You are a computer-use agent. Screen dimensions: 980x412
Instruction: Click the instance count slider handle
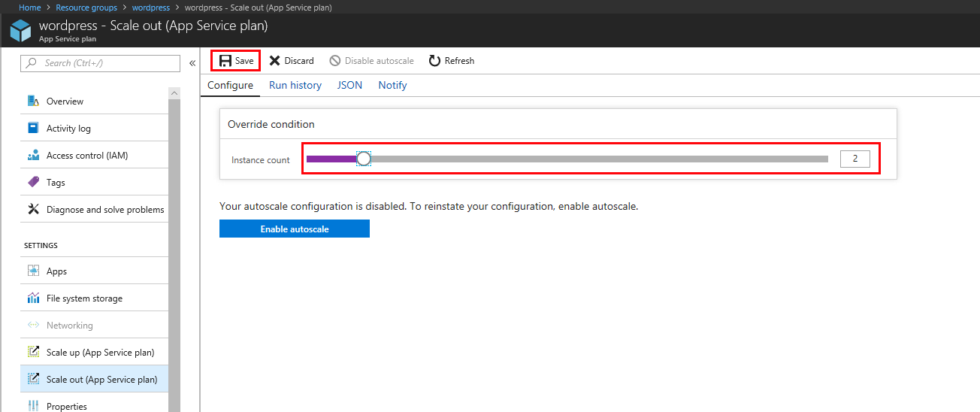pos(363,159)
